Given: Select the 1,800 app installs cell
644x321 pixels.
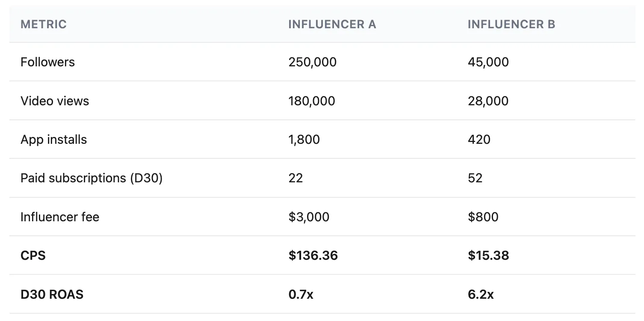Looking at the screenshot, I should point(304,140).
